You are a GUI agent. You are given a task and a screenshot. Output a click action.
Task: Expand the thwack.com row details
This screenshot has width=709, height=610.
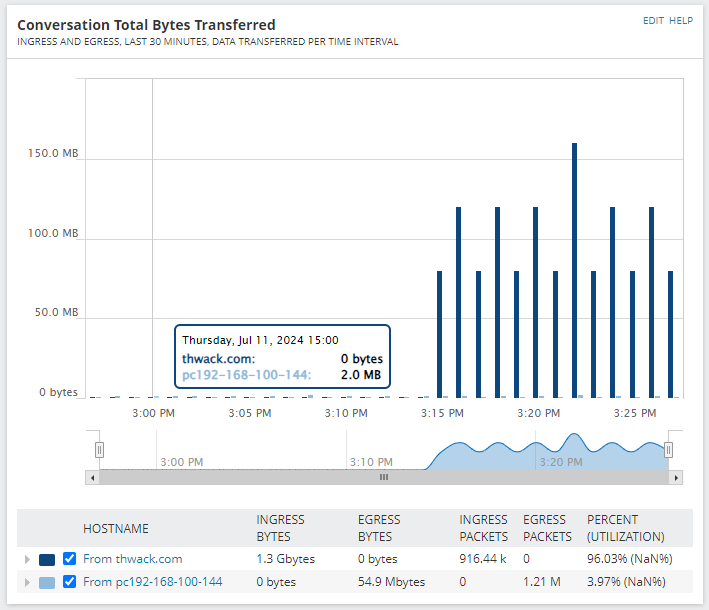click(x=27, y=560)
